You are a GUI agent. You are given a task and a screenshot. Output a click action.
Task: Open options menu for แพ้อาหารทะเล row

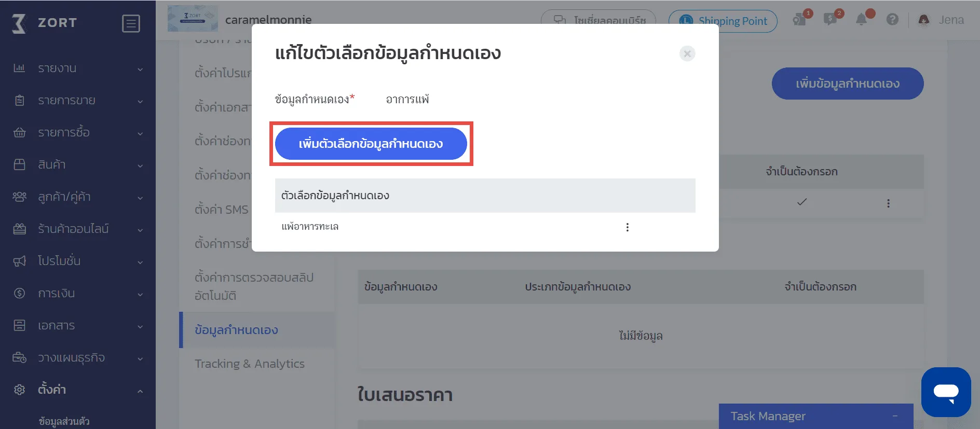[x=627, y=227]
